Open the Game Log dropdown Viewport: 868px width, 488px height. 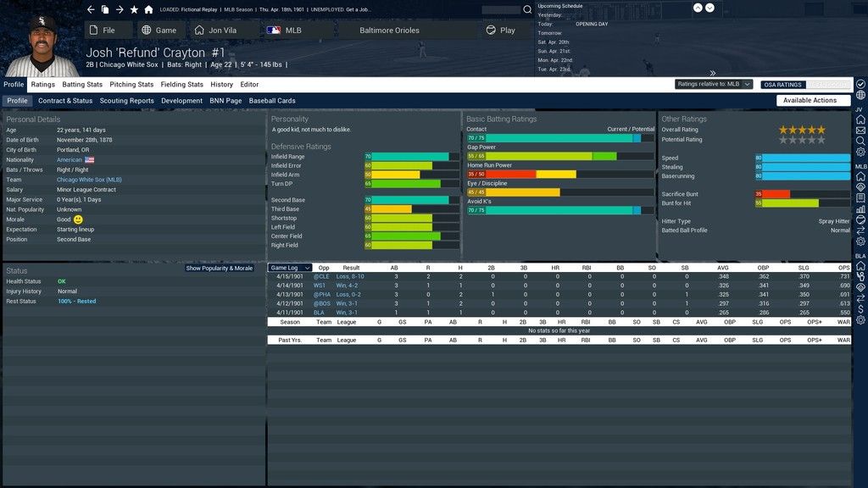tap(290, 268)
